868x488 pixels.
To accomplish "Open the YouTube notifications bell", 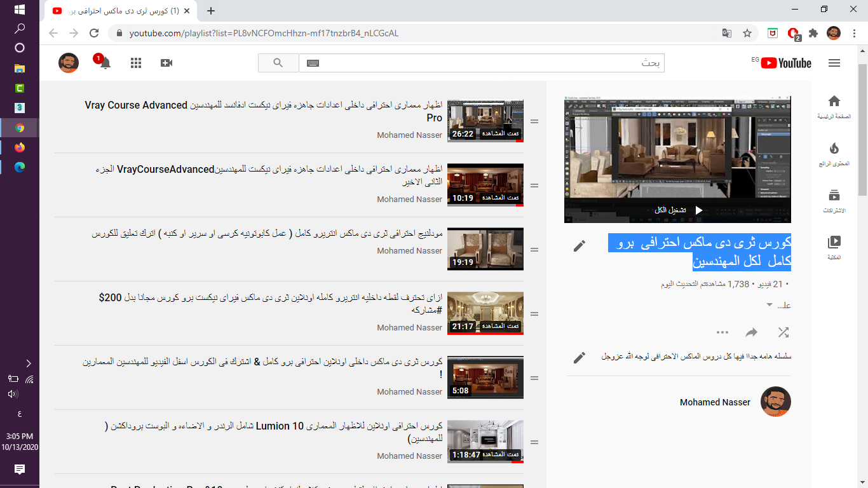I will (105, 63).
